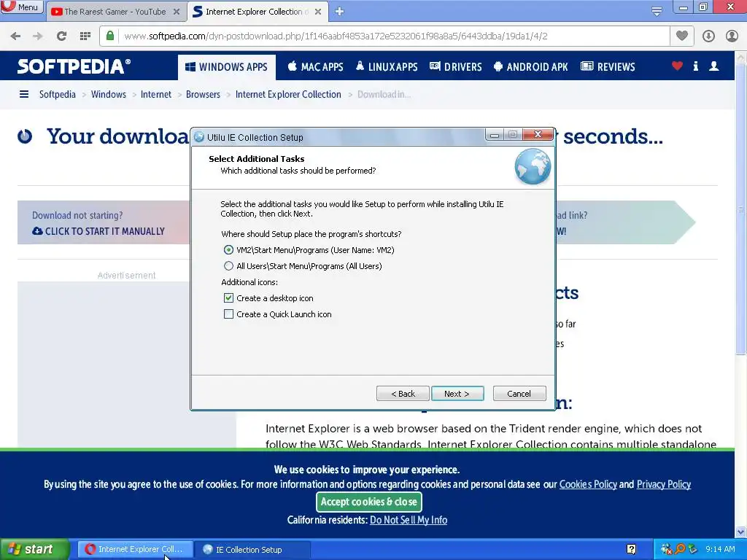Open the browser downloads icon

point(708,36)
